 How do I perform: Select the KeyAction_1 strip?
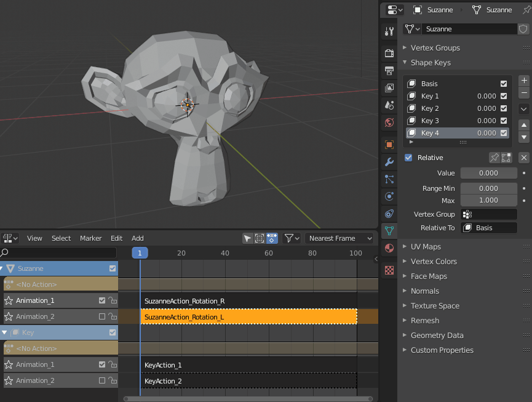(x=248, y=365)
